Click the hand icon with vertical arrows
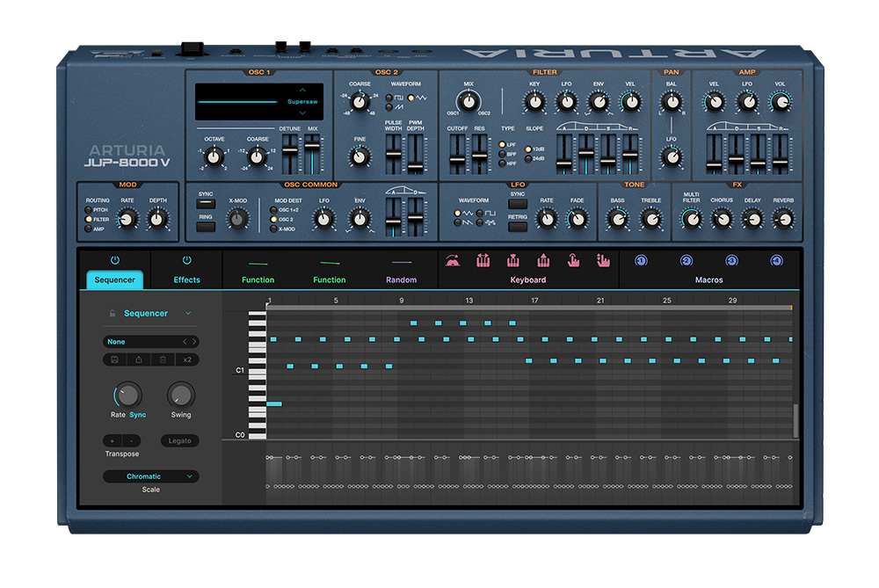The height and width of the screenshot is (588, 879). 603,261
